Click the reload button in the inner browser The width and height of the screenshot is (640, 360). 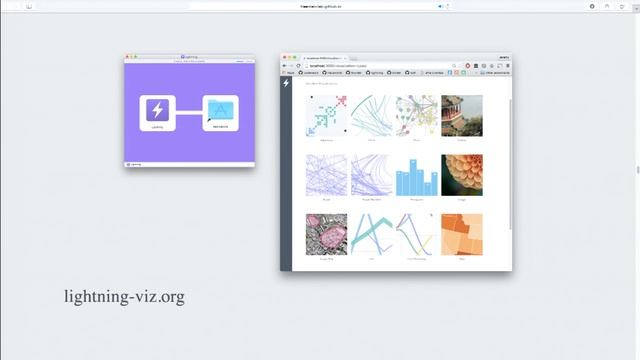click(x=298, y=66)
